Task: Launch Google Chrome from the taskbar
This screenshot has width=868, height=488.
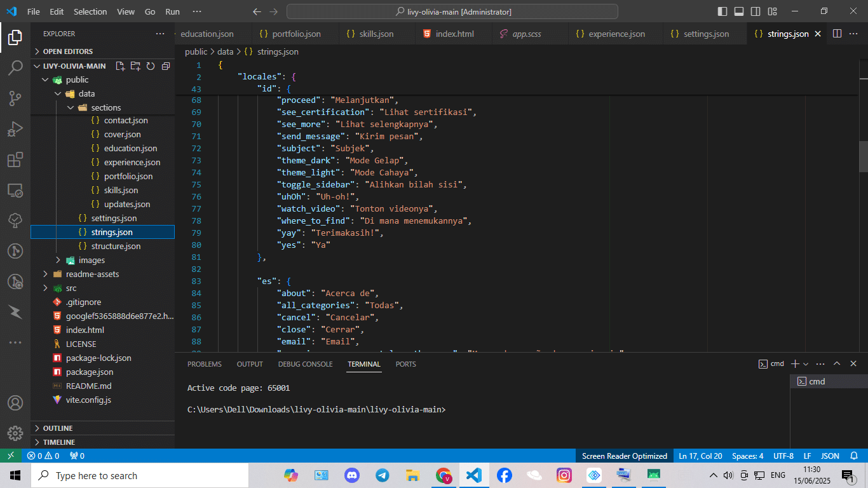Action: pos(443,475)
